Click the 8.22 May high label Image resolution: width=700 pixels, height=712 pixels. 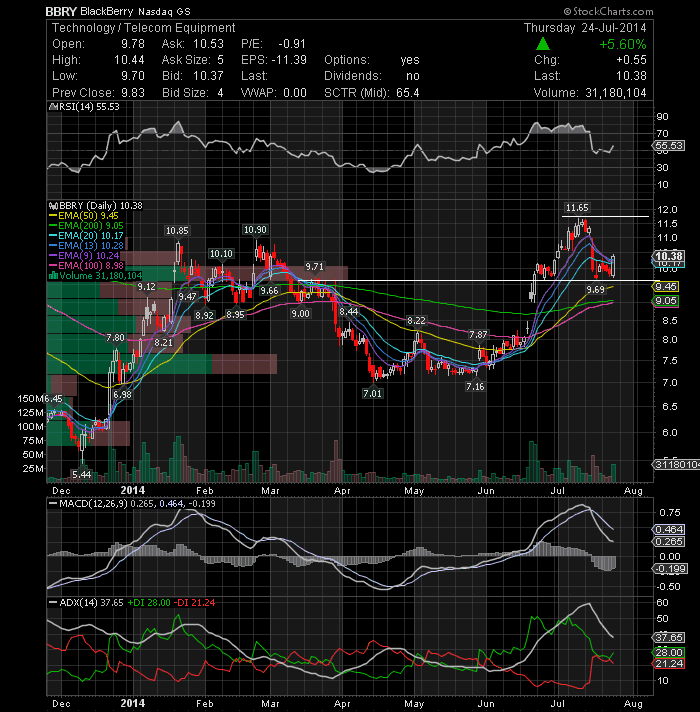pos(416,321)
